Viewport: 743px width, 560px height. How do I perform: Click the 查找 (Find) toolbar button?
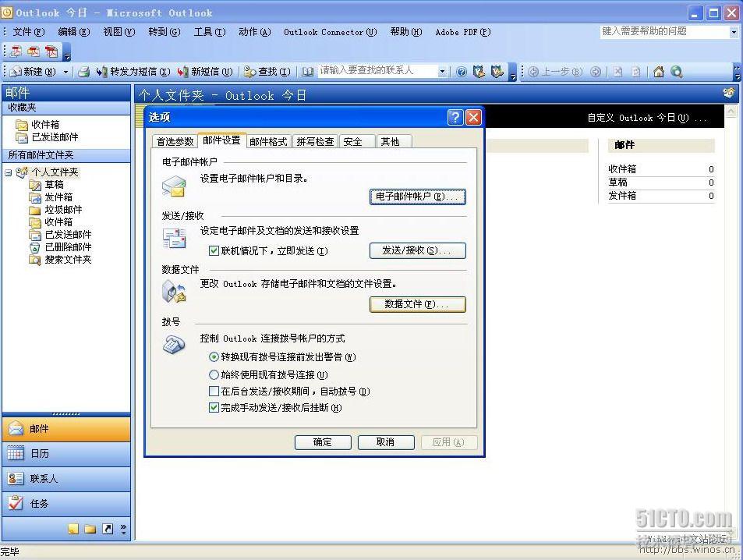(x=267, y=72)
